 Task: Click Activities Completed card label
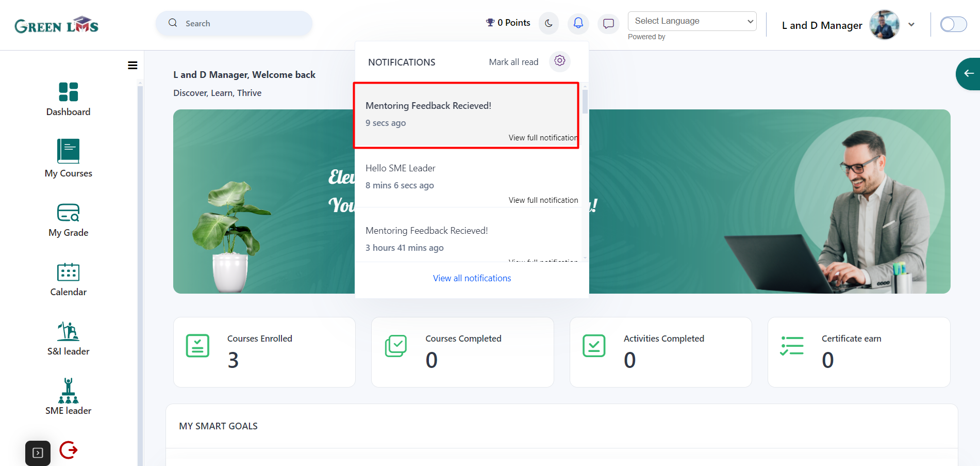pos(663,339)
